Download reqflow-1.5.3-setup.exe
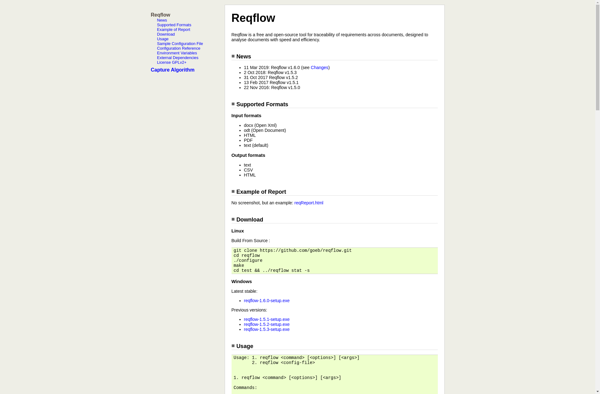 (267, 329)
